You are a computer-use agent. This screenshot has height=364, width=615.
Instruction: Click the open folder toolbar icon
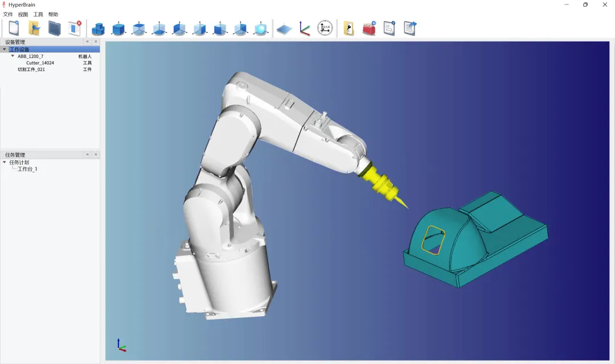tap(34, 28)
